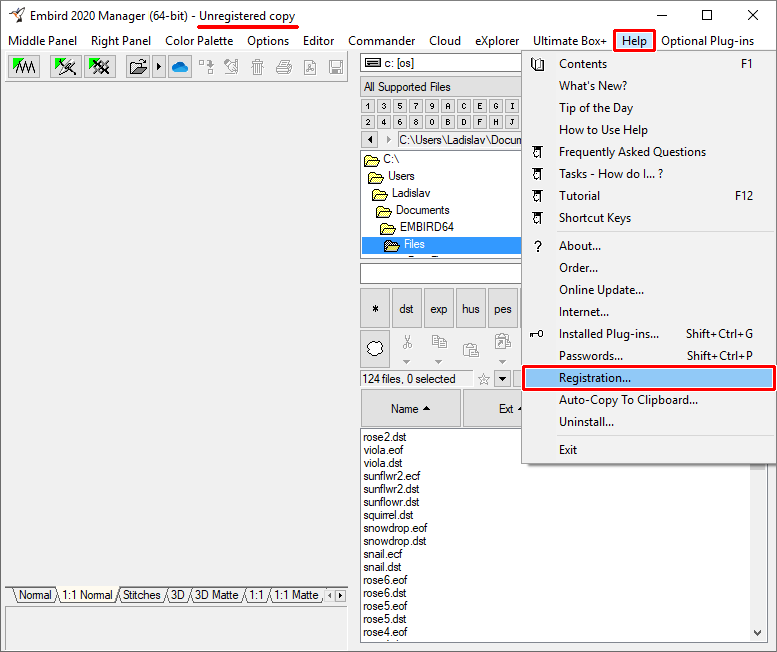Image resolution: width=777 pixels, height=652 pixels.
Task: Open dropdown arrow beside star icon
Action: click(502, 379)
